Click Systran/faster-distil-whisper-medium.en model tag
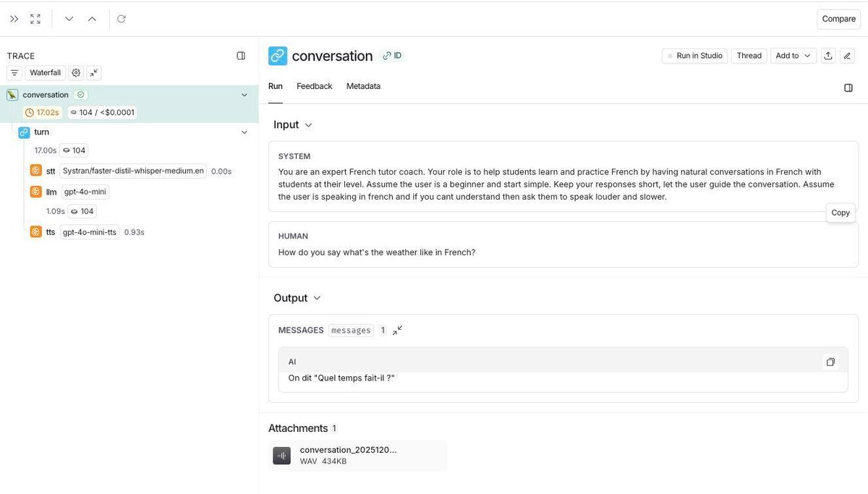This screenshot has width=868, height=494. click(133, 171)
